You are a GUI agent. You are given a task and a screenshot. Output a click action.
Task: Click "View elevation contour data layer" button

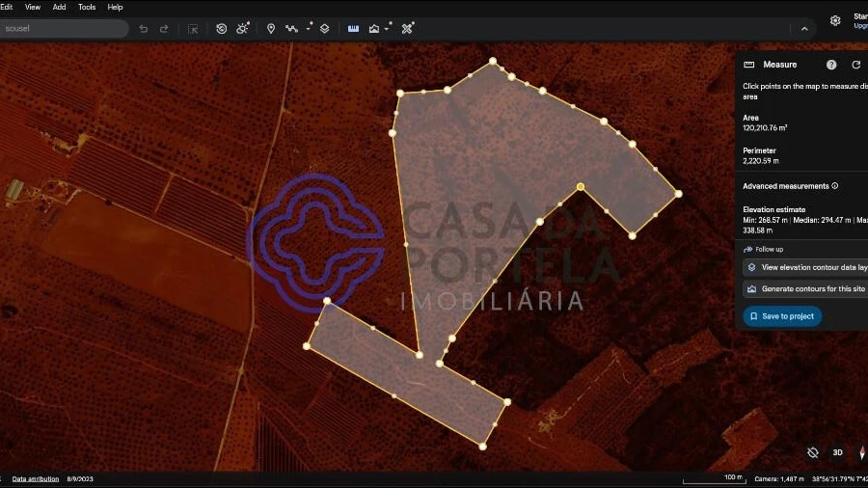click(806, 267)
